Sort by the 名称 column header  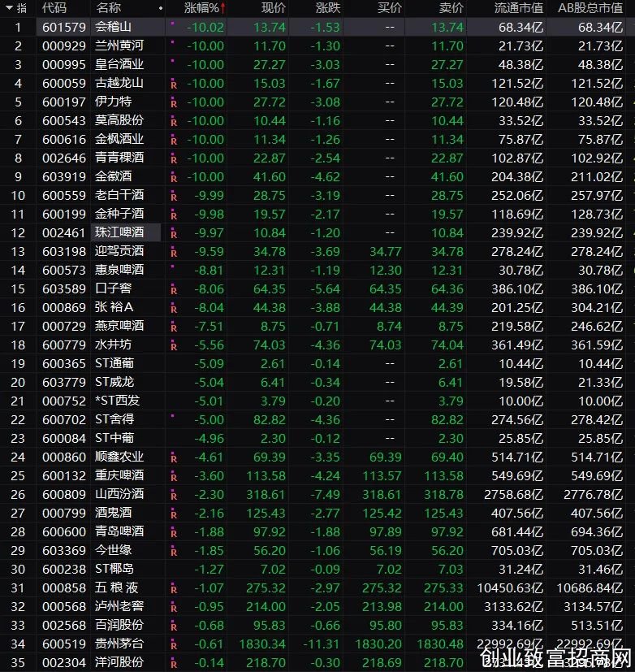click(108, 7)
